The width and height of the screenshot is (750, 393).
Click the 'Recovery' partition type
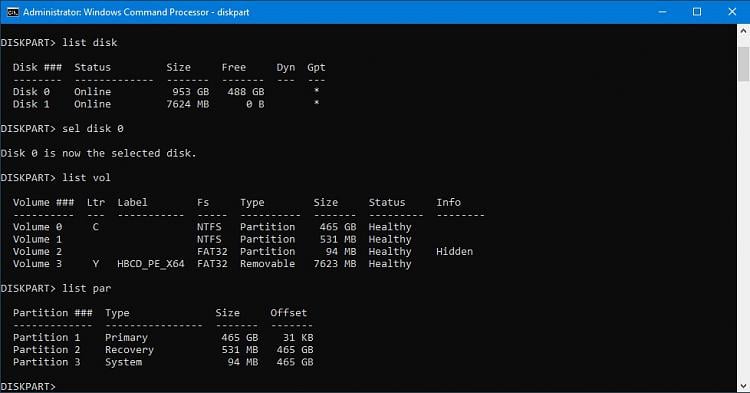coord(129,350)
